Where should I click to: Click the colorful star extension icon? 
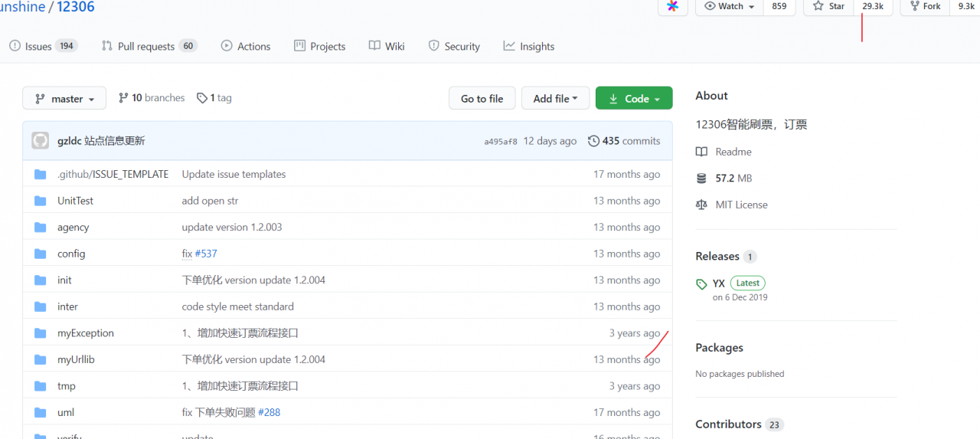672,6
